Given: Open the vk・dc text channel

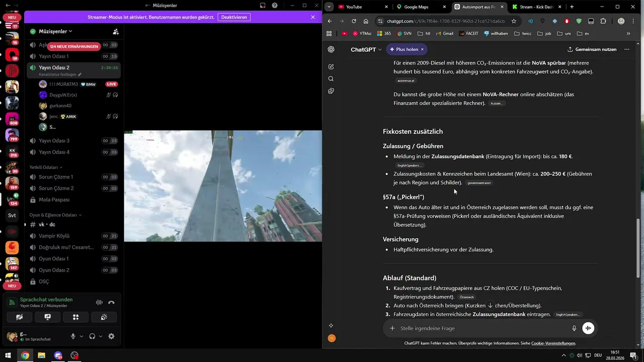Looking at the screenshot, I should 73,225.
